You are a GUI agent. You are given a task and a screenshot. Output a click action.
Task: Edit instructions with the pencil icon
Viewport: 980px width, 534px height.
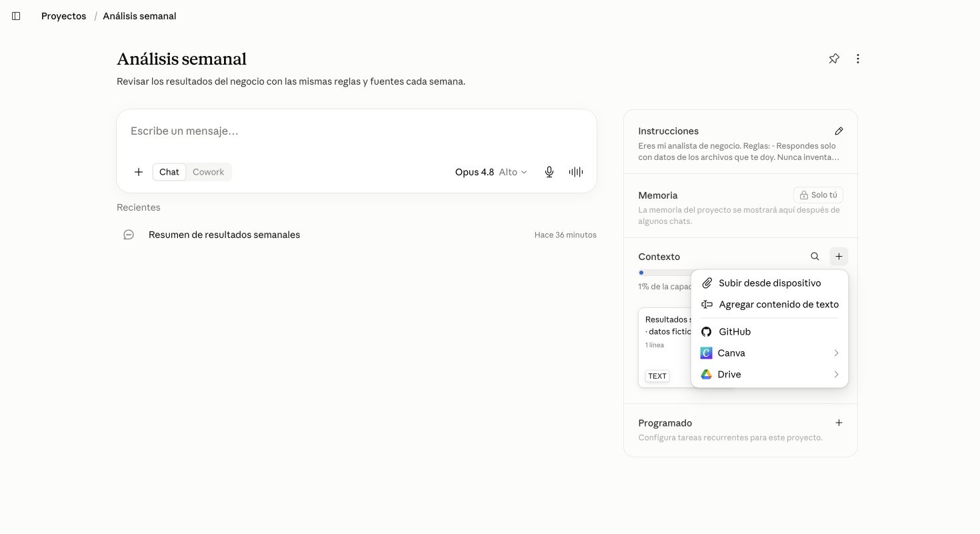(x=839, y=131)
